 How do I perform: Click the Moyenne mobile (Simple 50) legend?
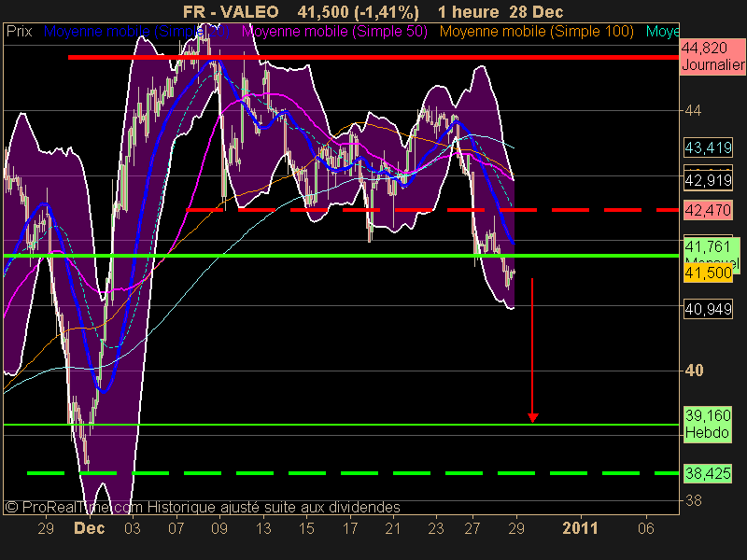pos(334,32)
